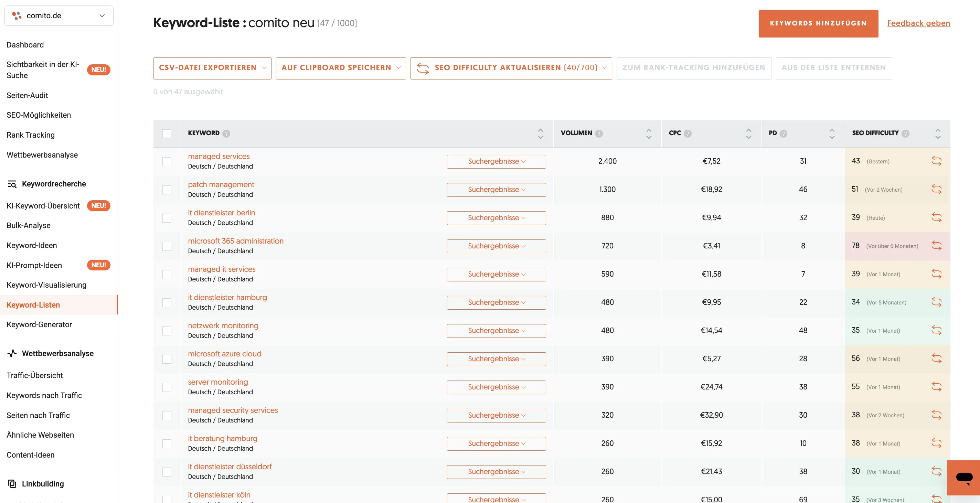This screenshot has height=503, width=980.
Task: Open the comito.de project dropdown
Action: 59,15
